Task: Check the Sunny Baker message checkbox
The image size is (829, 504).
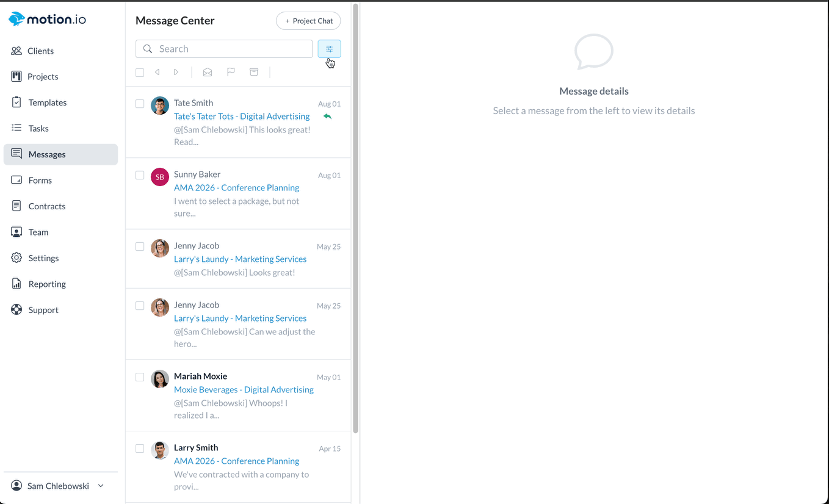Action: (140, 175)
